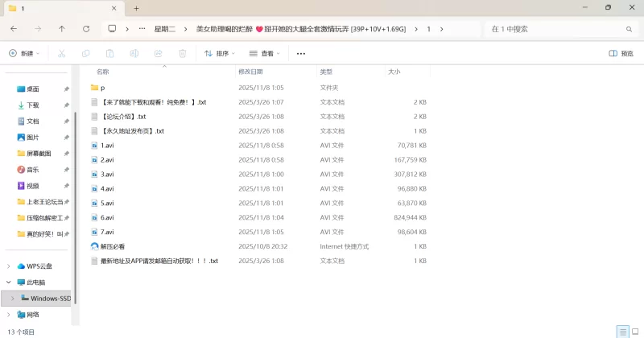Toggle the 预览 preview pane
This screenshot has width=644, height=338.
621,54
